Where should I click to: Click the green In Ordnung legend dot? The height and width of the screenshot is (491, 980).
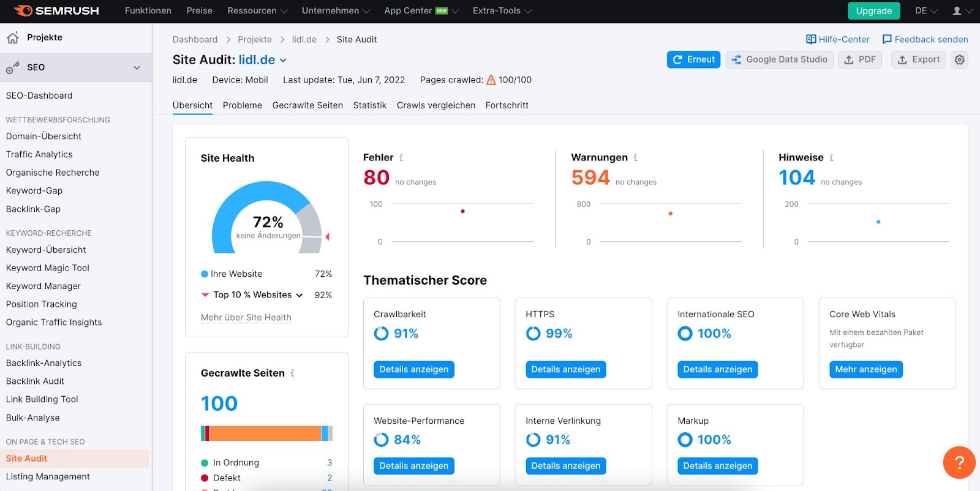(x=205, y=463)
